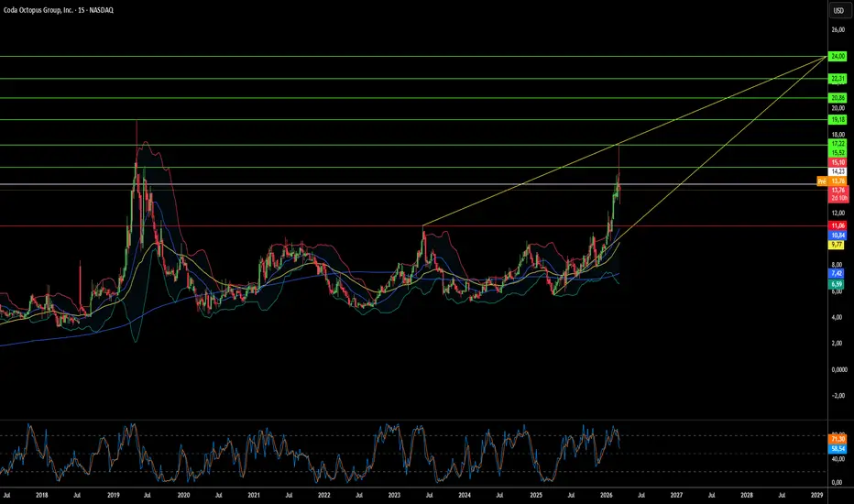Select the green 24,00 price label
The height and width of the screenshot is (504, 854).
tap(838, 56)
